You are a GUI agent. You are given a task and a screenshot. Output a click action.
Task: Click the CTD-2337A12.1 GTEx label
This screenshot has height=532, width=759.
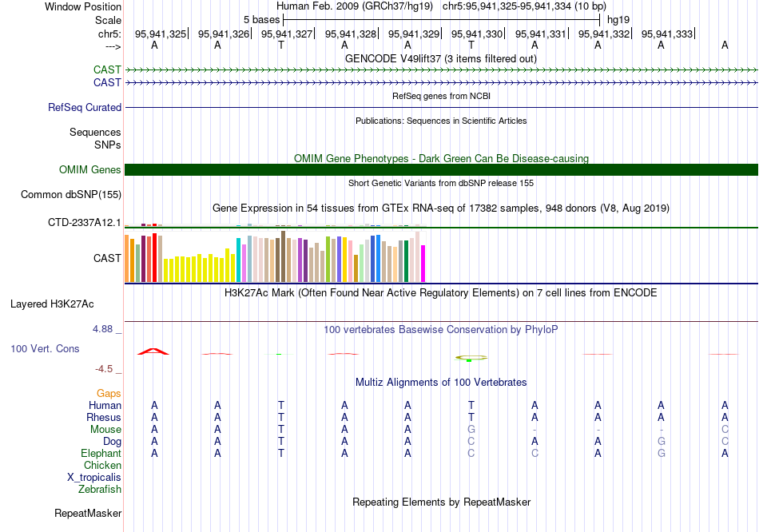84,223
